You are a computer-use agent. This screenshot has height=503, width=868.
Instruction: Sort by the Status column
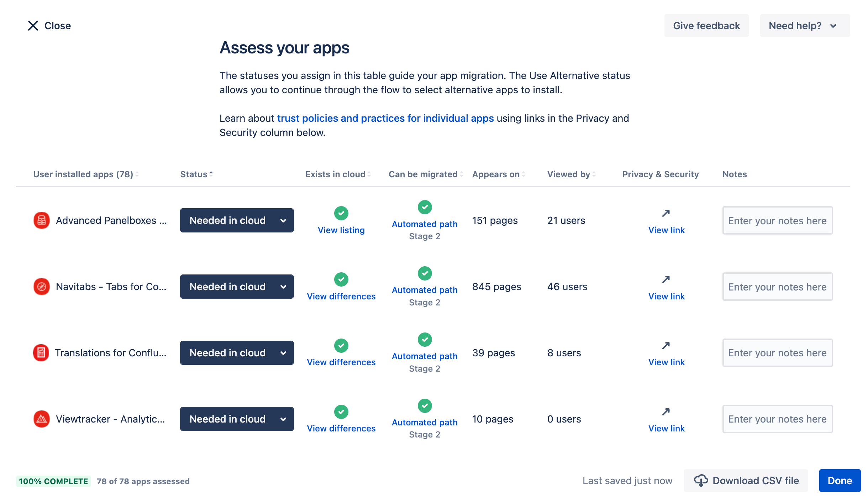coord(196,174)
